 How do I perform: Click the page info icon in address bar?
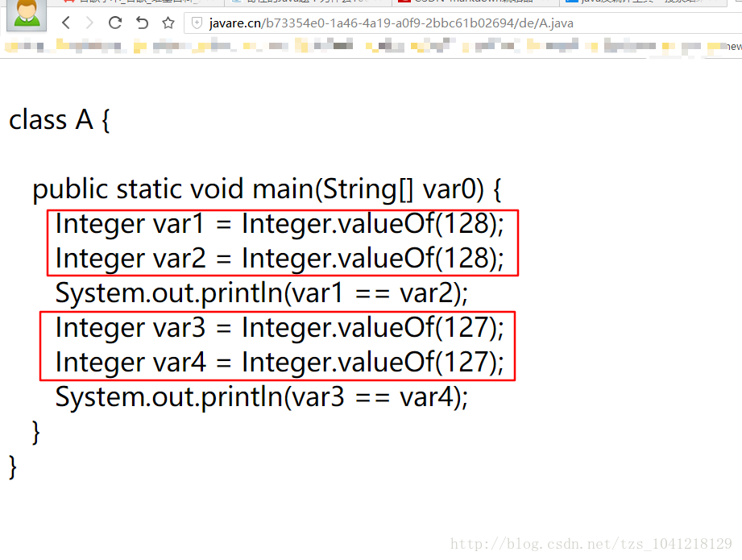click(196, 23)
